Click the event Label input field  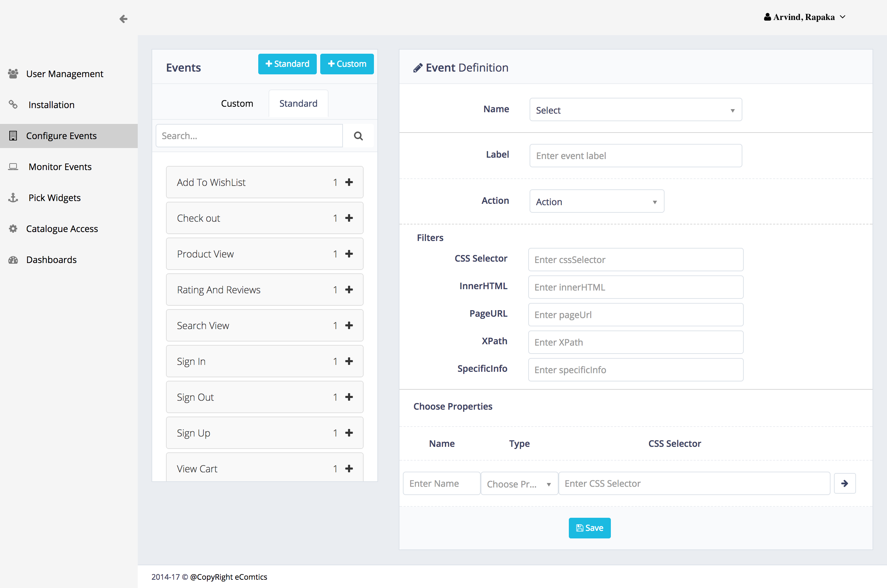click(x=636, y=156)
